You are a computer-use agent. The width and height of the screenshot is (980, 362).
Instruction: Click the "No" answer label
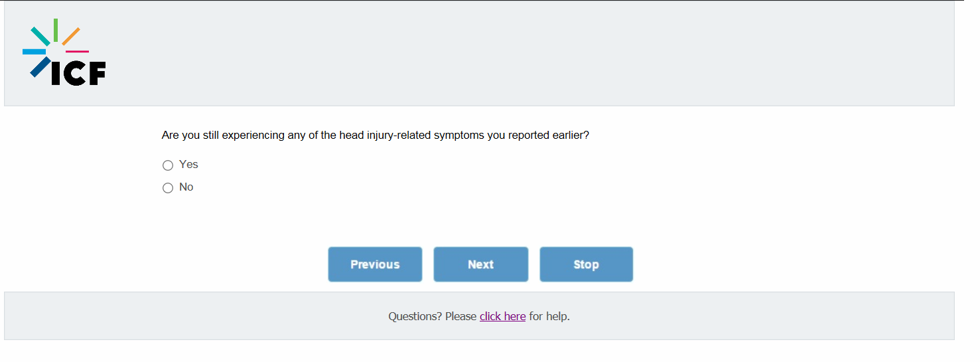(186, 187)
